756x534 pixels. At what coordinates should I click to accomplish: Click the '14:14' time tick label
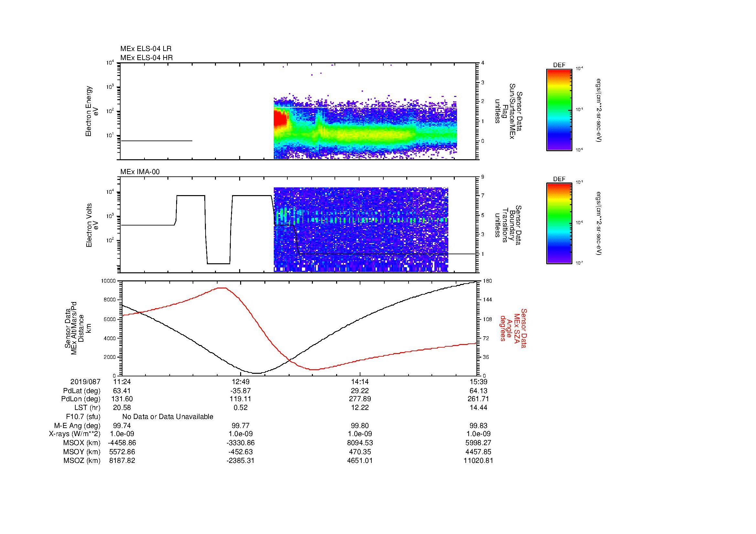tap(360, 382)
